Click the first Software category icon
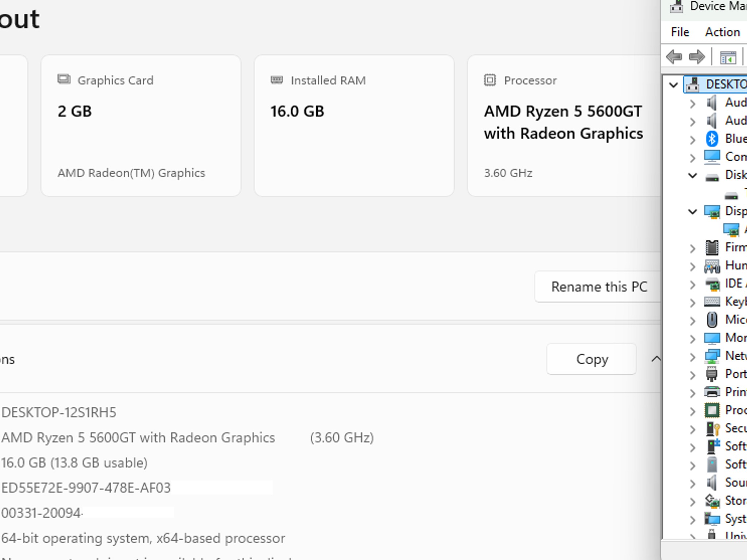 pyautogui.click(x=713, y=446)
